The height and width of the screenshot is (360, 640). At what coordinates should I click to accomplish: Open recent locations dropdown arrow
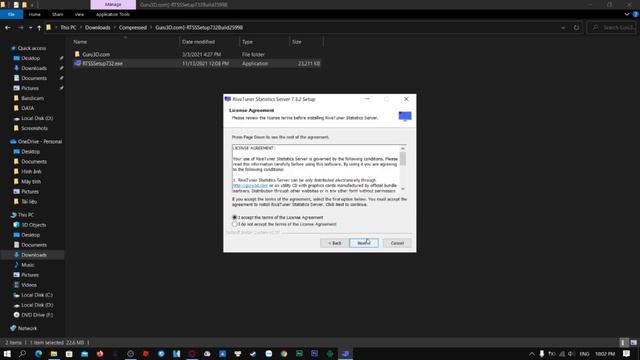[x=31, y=28]
